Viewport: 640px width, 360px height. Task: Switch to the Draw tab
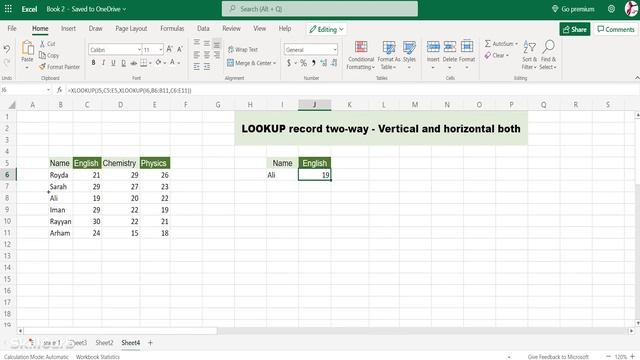(96, 28)
